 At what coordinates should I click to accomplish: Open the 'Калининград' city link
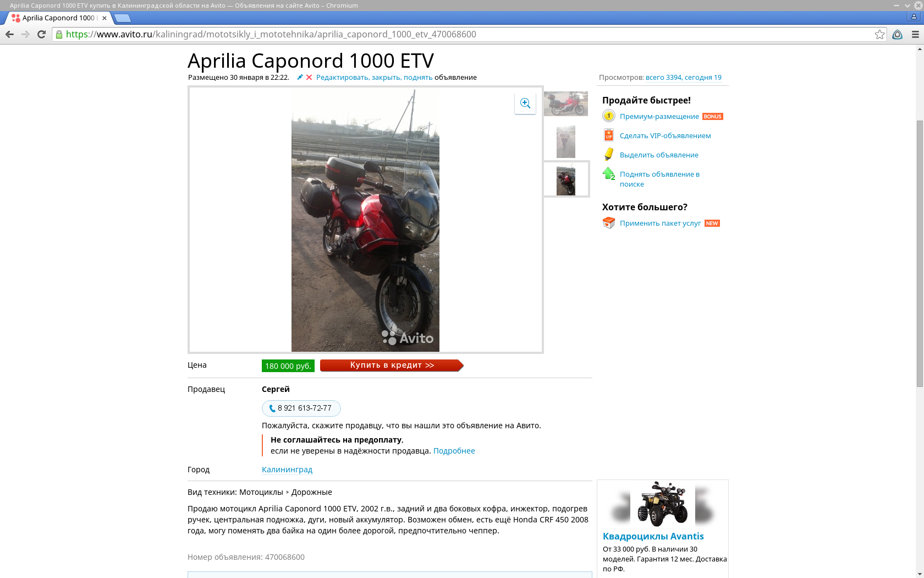[287, 470]
